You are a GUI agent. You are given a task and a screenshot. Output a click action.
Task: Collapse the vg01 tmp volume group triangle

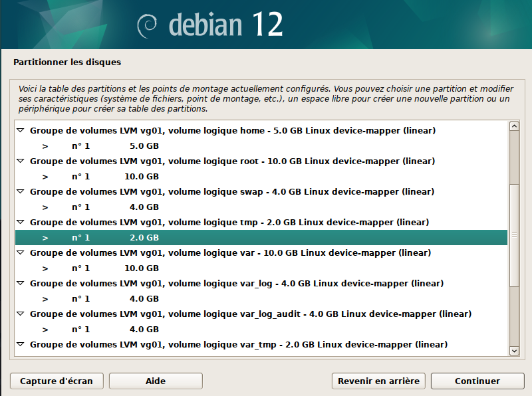point(20,223)
